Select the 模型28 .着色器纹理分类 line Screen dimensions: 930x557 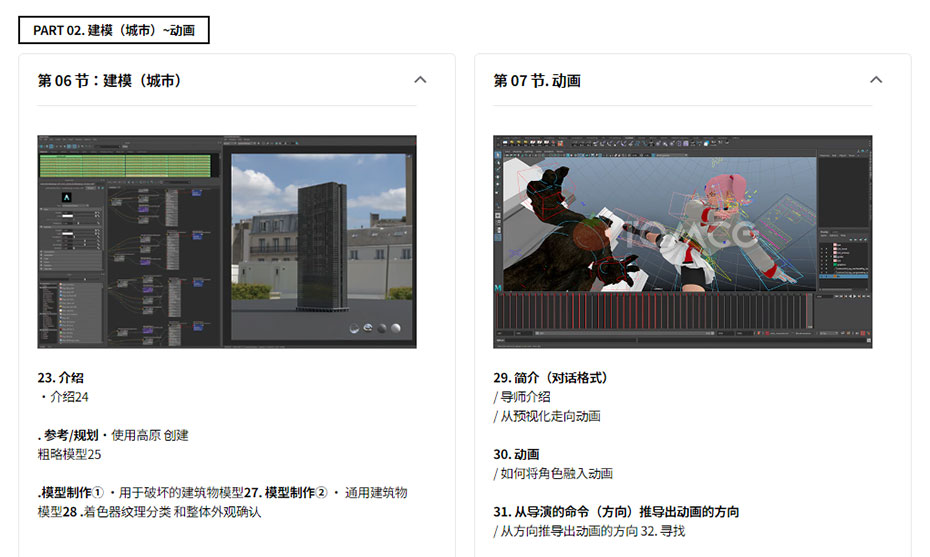tap(149, 511)
